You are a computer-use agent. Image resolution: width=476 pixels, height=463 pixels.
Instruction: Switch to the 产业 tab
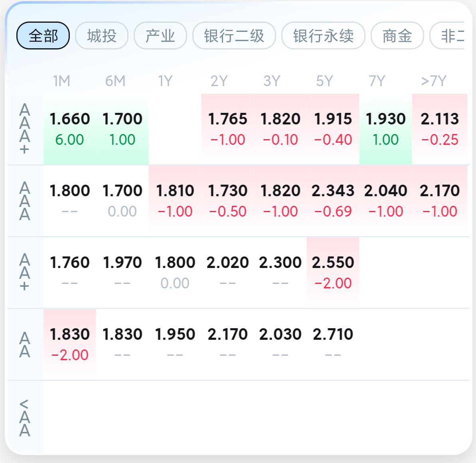pyautogui.click(x=160, y=35)
